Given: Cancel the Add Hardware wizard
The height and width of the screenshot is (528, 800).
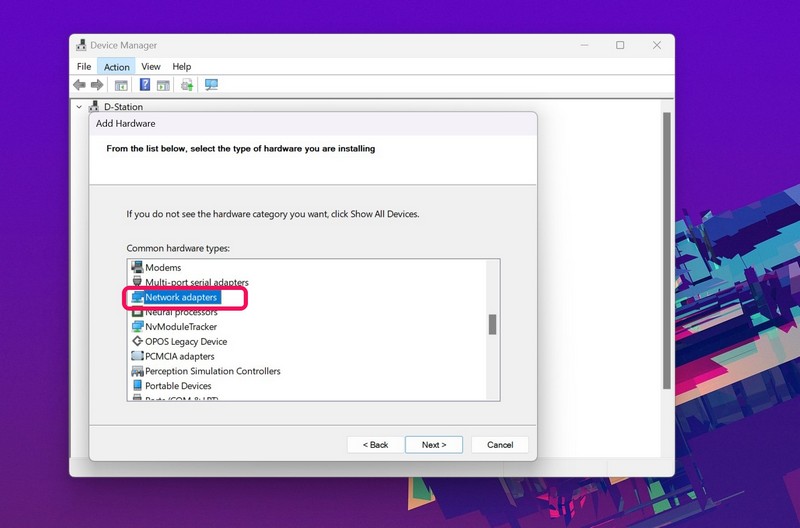Looking at the screenshot, I should [500, 444].
